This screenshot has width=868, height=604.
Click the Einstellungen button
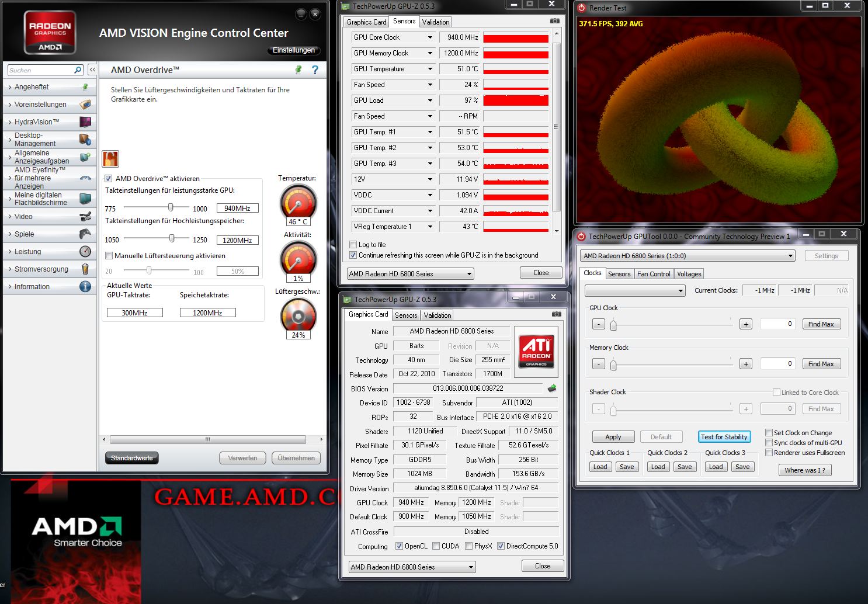294,50
